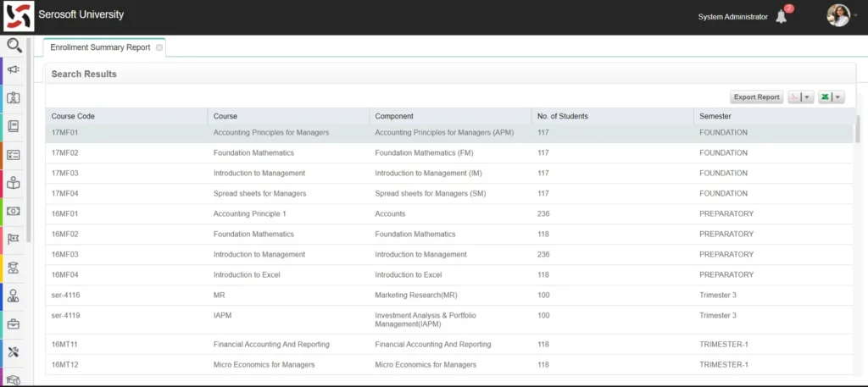
Task: Open the notifications bell icon
Action: [781, 16]
